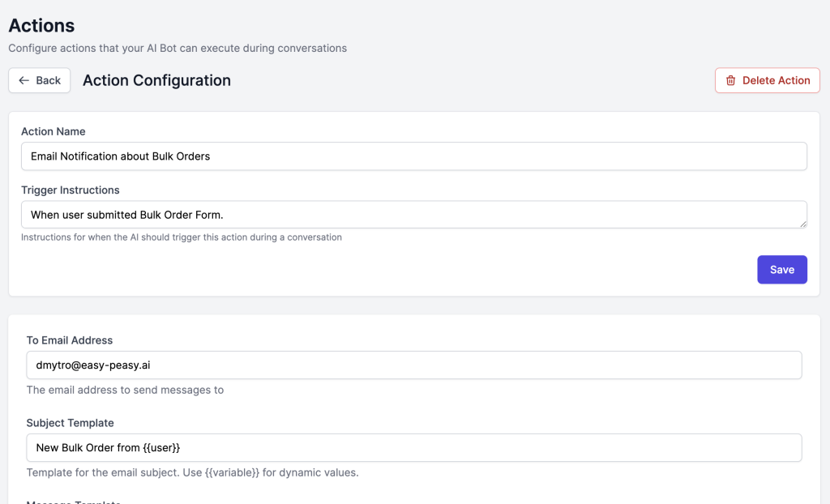Click the trash can icon in Delete Action
Viewport: 830px width, 504px height.
click(x=730, y=80)
